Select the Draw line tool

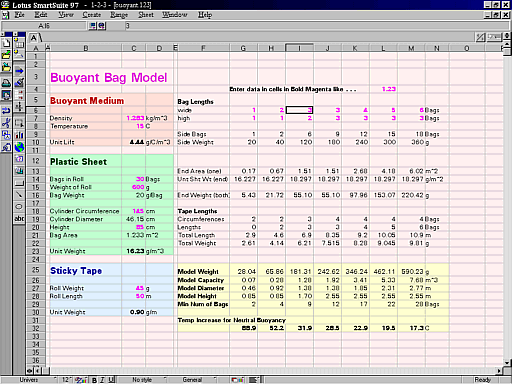pos(19,195)
